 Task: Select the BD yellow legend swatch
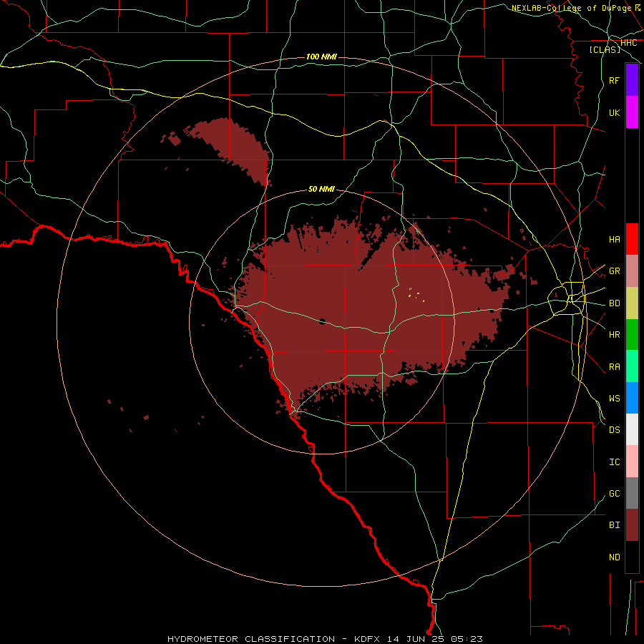632,303
